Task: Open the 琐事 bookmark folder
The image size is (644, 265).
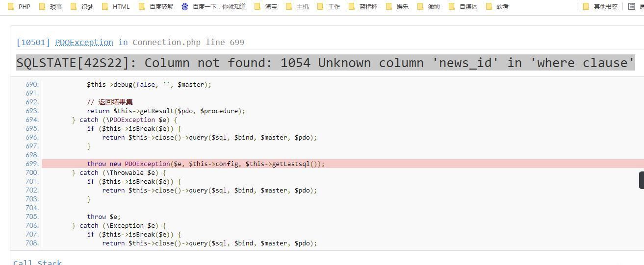Action: pos(51,6)
